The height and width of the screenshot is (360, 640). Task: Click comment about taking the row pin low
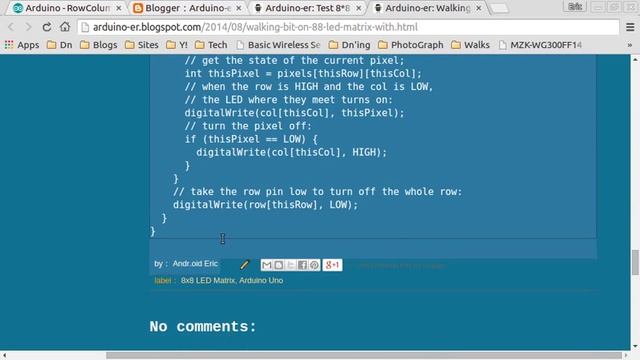tap(318, 192)
